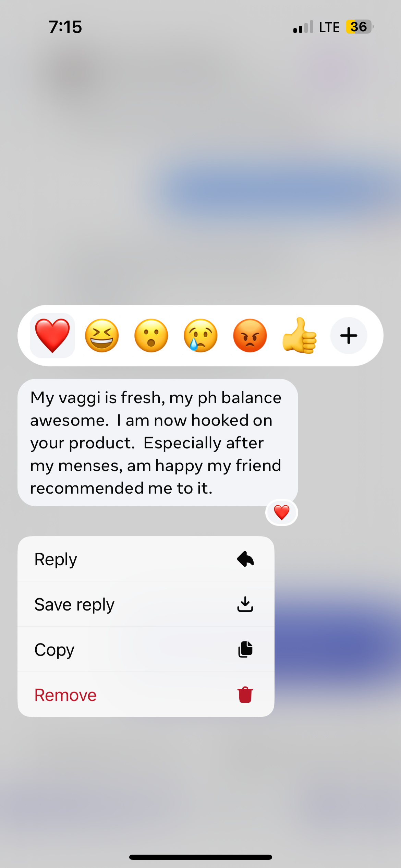This screenshot has height=868, width=401.
Task: Open more emoji reactions with plus
Action: (349, 336)
